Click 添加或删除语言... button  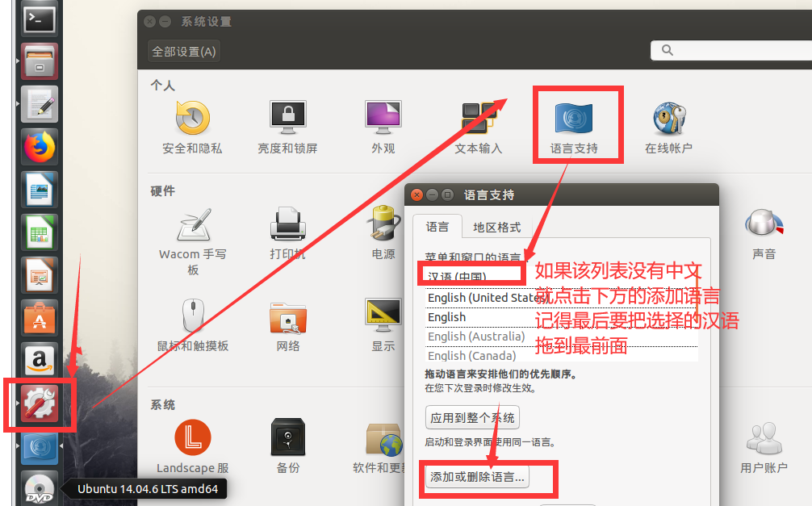(x=478, y=476)
